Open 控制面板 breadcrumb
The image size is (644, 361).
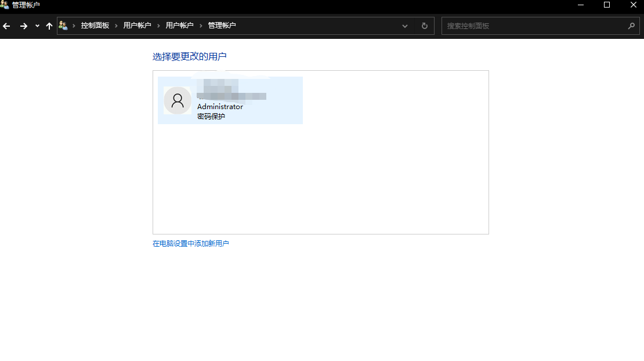point(95,26)
